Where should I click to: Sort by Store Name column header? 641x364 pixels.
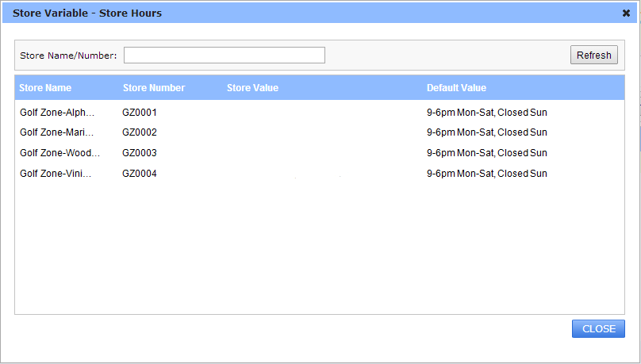[45, 88]
